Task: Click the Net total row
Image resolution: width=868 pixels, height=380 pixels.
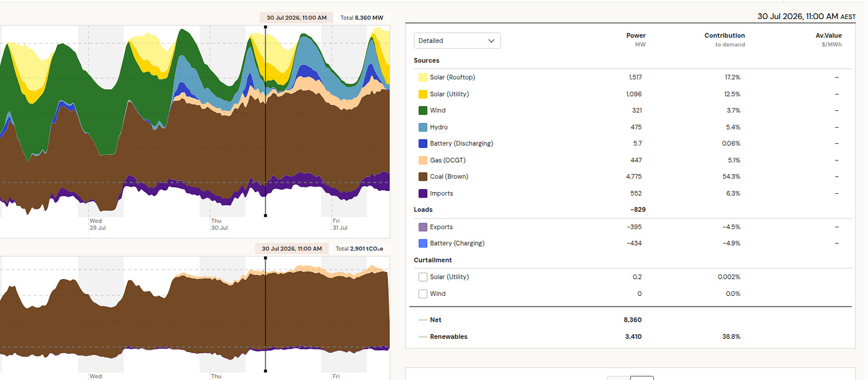Action: [x=628, y=320]
